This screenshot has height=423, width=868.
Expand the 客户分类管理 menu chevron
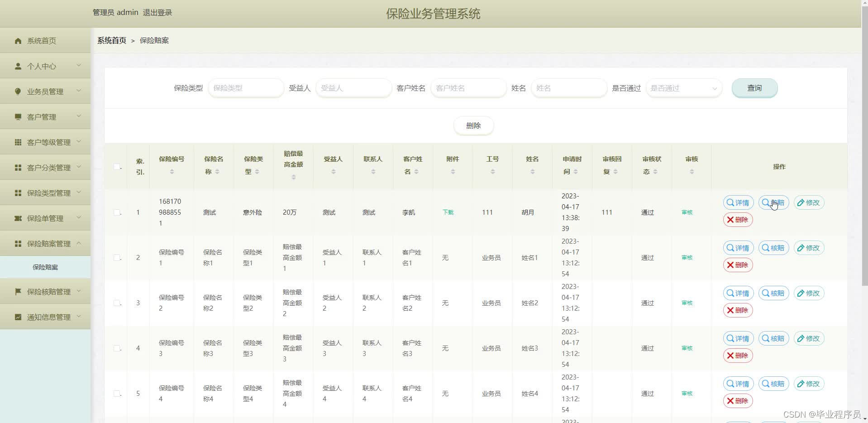[x=79, y=167]
